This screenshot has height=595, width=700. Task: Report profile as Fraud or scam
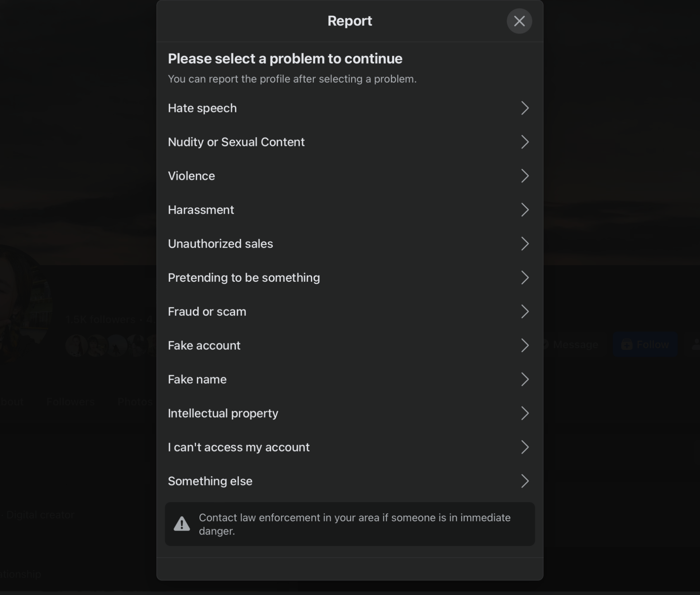pyautogui.click(x=207, y=312)
